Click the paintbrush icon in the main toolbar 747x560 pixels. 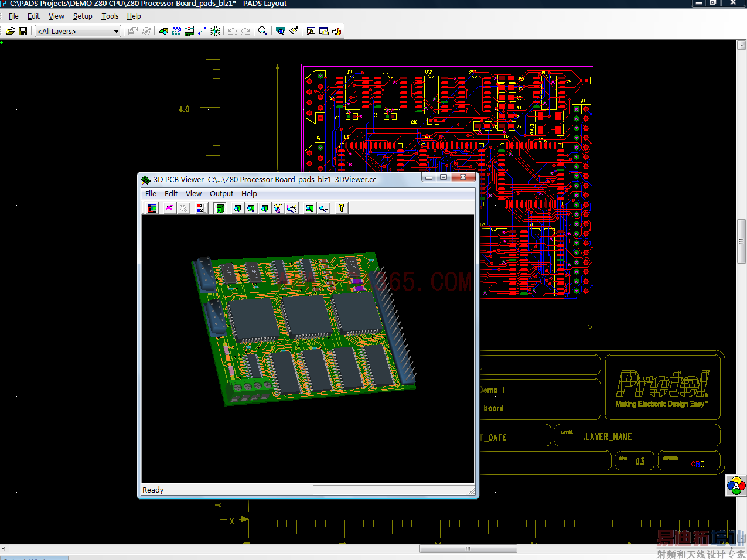coord(294,31)
